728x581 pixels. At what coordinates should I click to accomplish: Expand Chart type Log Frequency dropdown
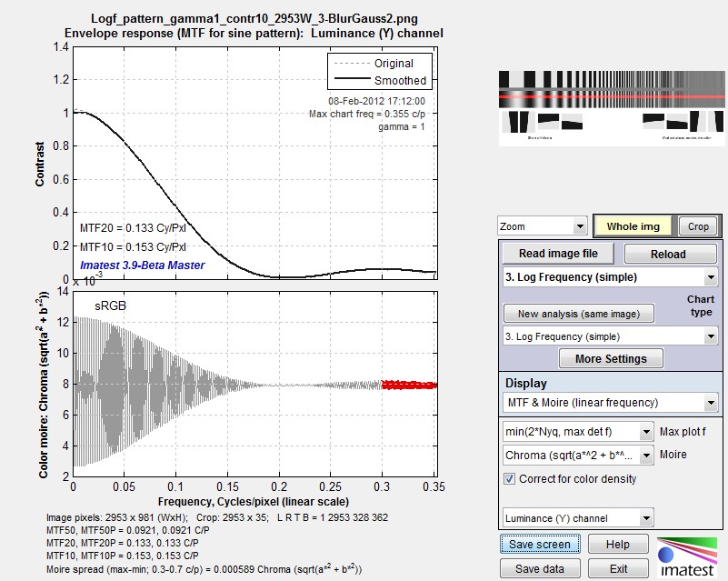[610, 336]
